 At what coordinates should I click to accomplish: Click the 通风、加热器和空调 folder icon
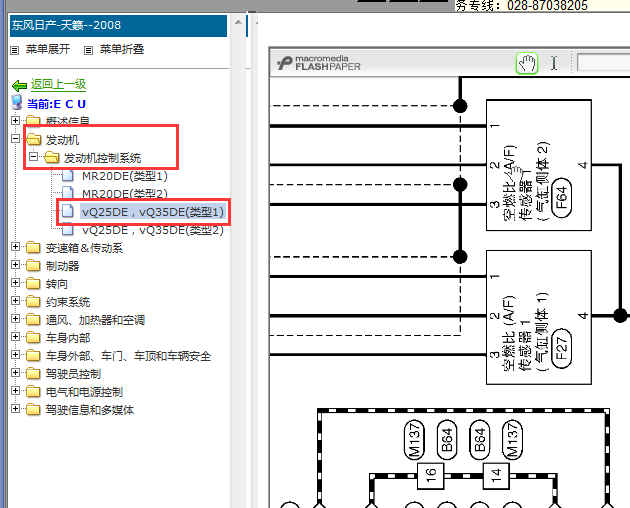(x=33, y=320)
